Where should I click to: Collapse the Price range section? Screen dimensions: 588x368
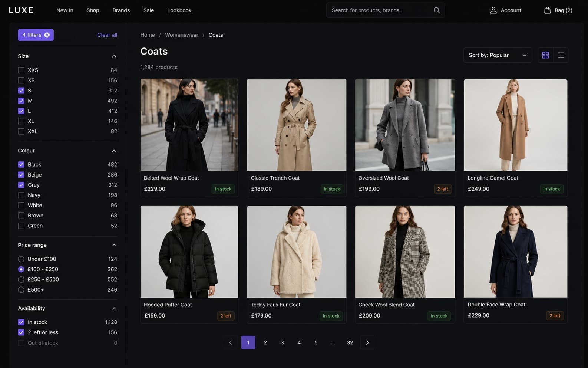[114, 245]
